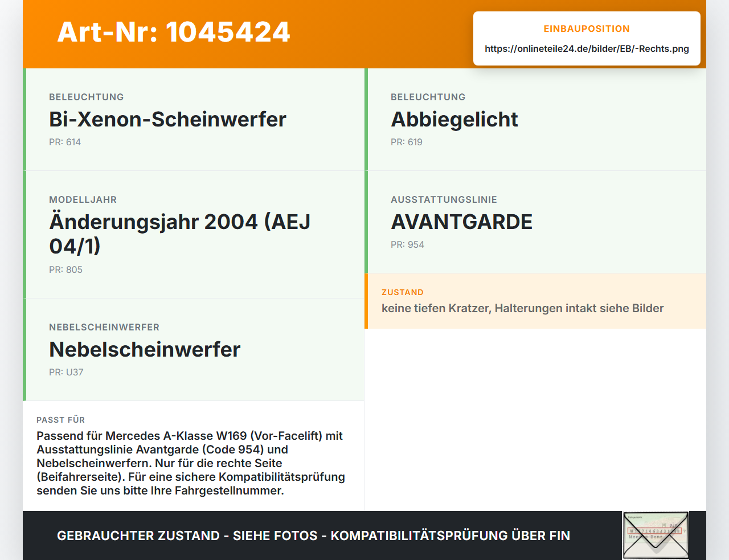Select the Passend für Mercedes A-Klasse paragraph

point(191,463)
